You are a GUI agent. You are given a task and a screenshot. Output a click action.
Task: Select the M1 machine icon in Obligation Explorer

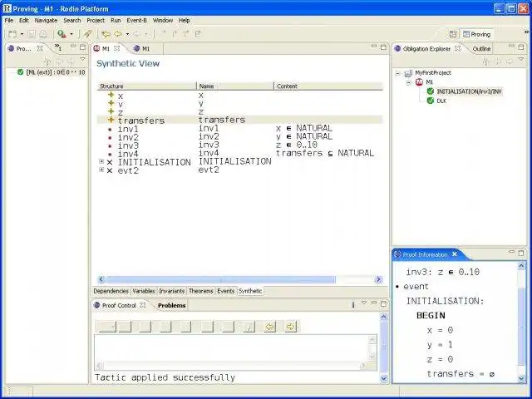point(421,82)
